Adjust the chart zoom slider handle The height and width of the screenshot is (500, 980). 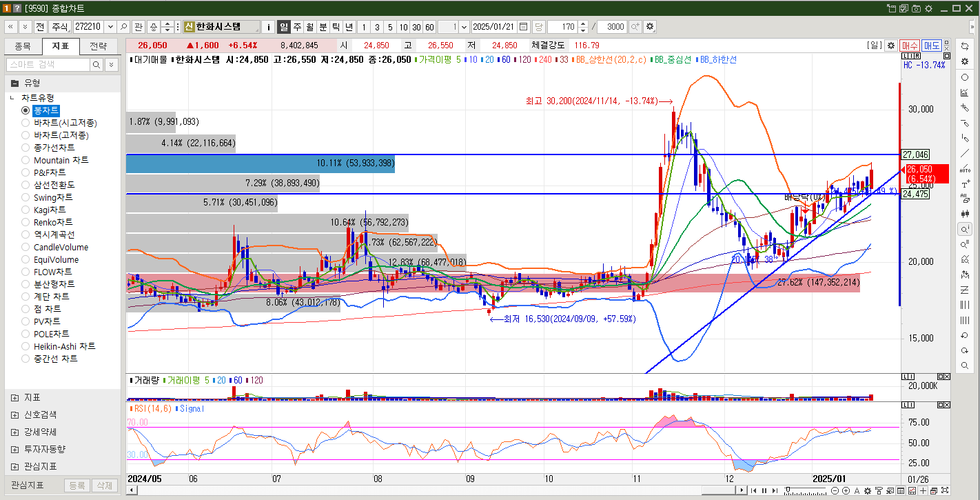coord(788,490)
